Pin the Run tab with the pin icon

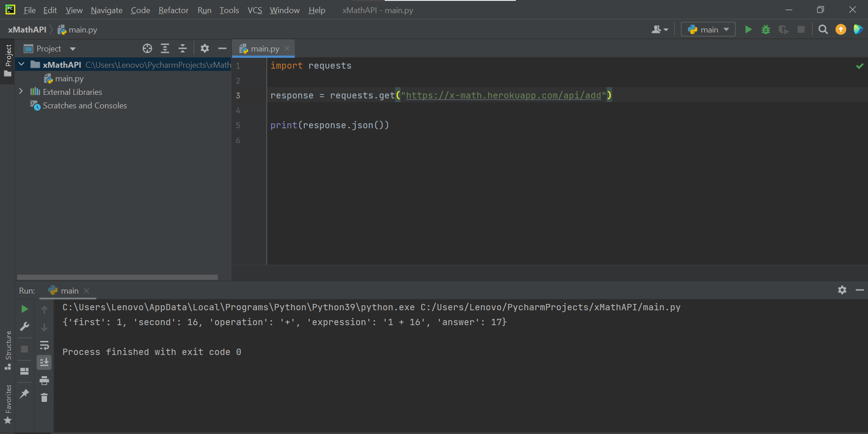tap(24, 394)
